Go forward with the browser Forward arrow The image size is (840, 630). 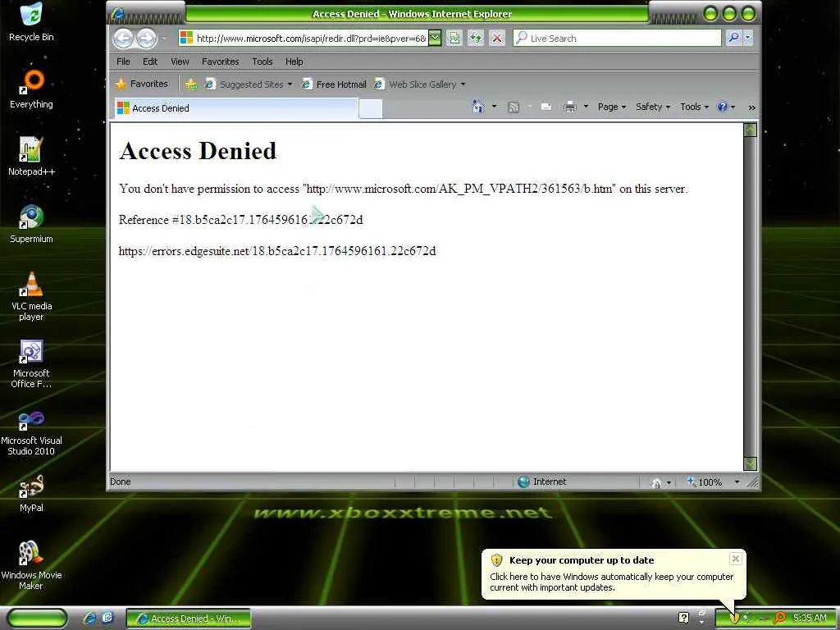click(x=146, y=38)
